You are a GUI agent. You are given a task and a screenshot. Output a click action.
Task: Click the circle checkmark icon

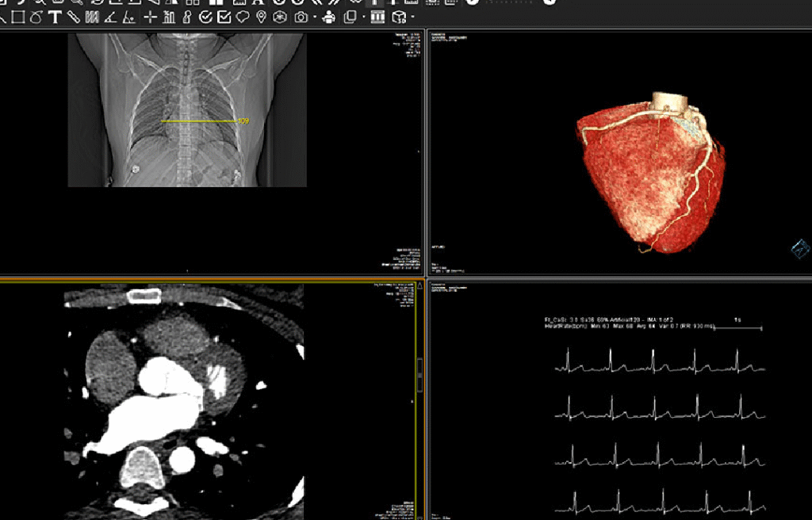click(205, 17)
